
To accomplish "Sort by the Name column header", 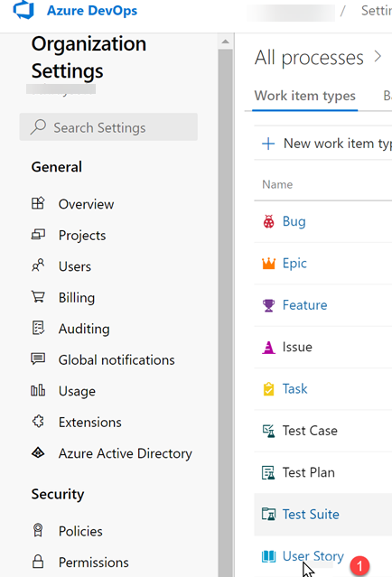I will click(277, 184).
